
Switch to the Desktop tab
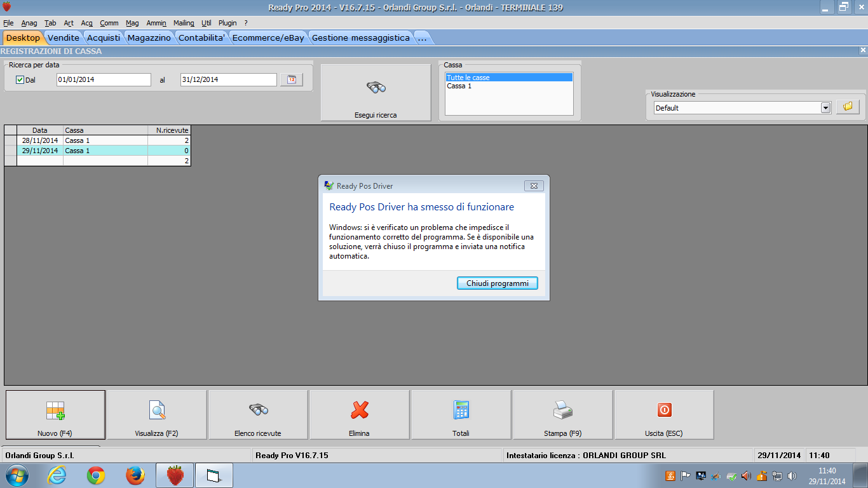point(23,37)
